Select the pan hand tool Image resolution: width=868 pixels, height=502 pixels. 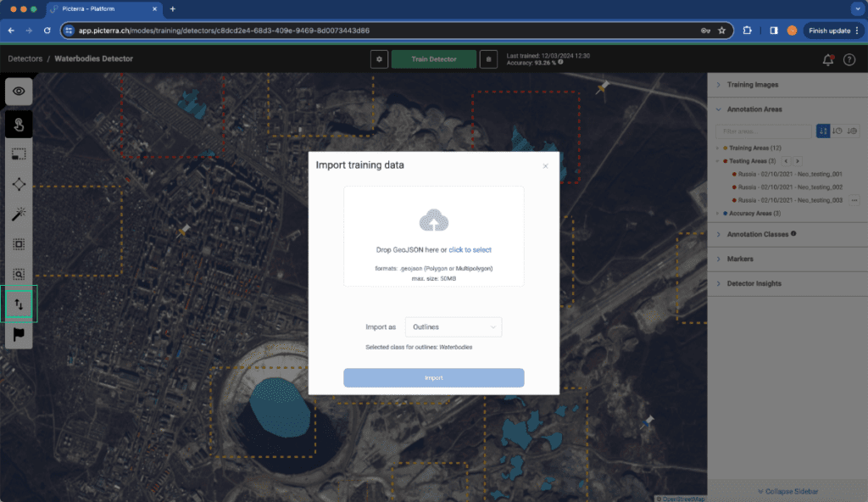[19, 125]
